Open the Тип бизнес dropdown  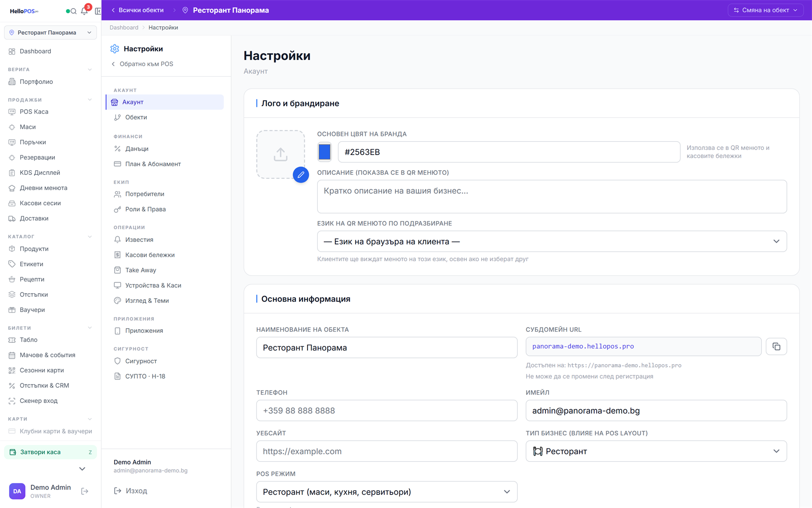point(656,451)
